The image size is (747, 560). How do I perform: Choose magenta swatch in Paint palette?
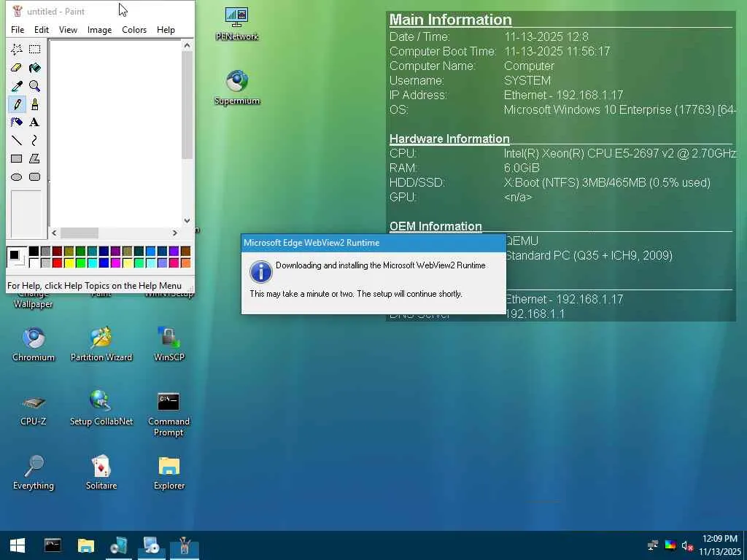pyautogui.click(x=115, y=262)
